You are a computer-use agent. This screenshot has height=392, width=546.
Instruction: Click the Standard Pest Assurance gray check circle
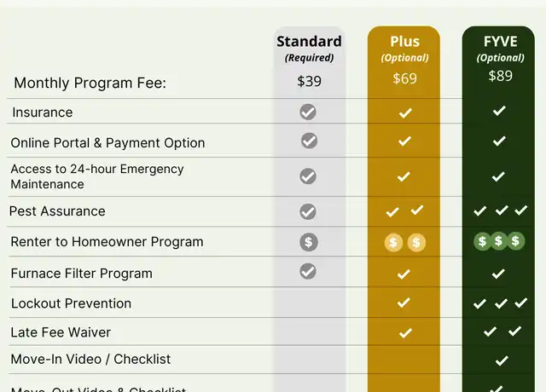pos(308,211)
